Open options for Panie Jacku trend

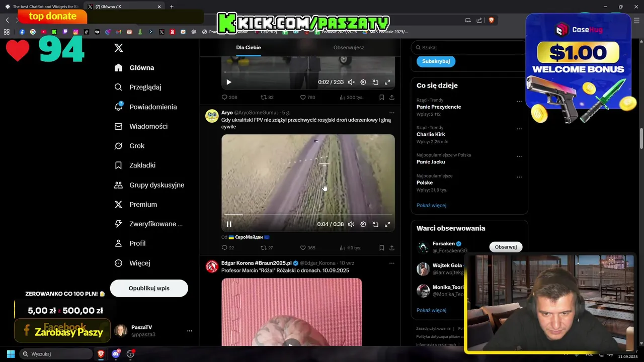tap(519, 156)
